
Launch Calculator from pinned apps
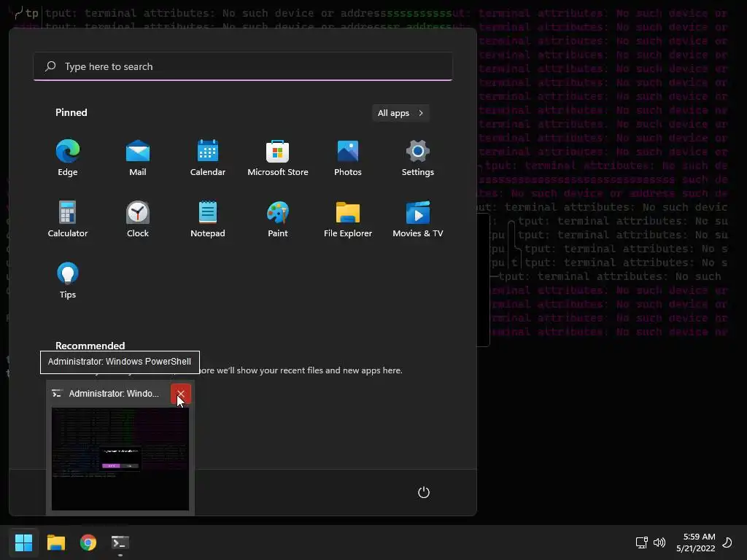68,219
